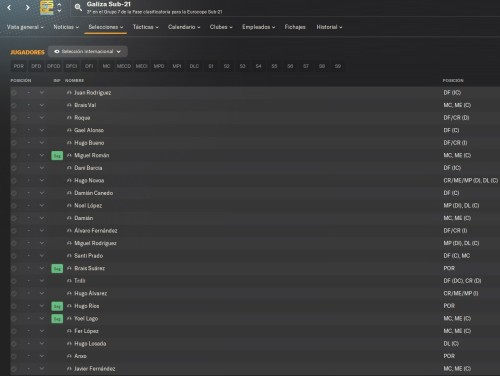Toggle the selection circle for Juan Rodríguez
The width and height of the screenshot is (500, 376).
click(14, 93)
